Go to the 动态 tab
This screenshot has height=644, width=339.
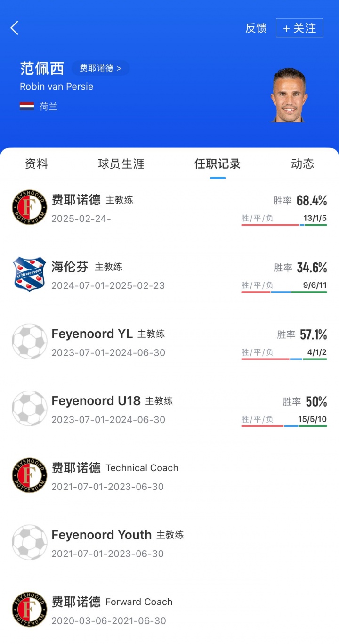[302, 164]
